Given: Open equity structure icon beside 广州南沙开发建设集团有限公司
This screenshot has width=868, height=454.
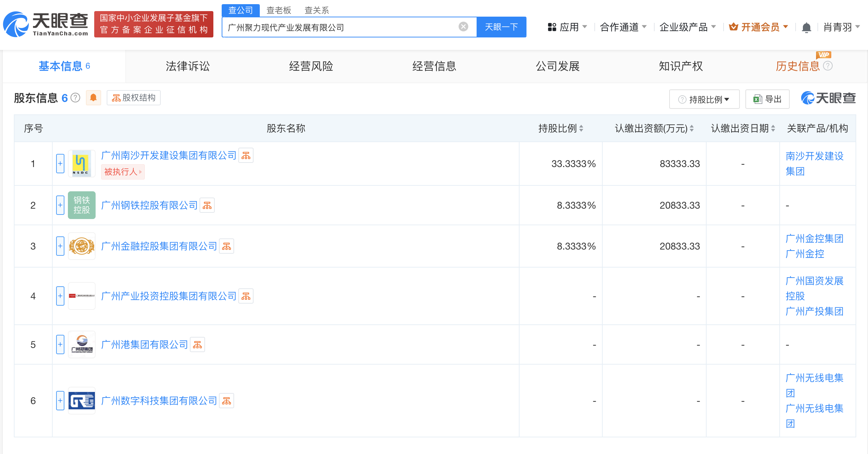Looking at the screenshot, I should 246,155.
